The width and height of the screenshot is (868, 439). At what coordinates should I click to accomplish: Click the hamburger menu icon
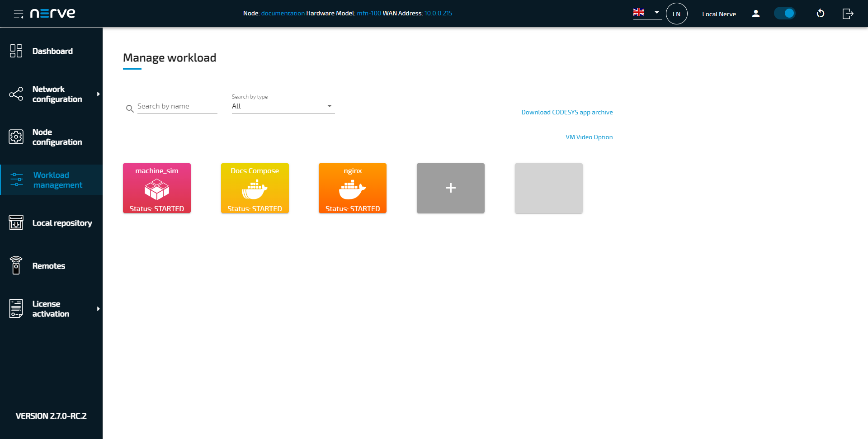tap(18, 14)
